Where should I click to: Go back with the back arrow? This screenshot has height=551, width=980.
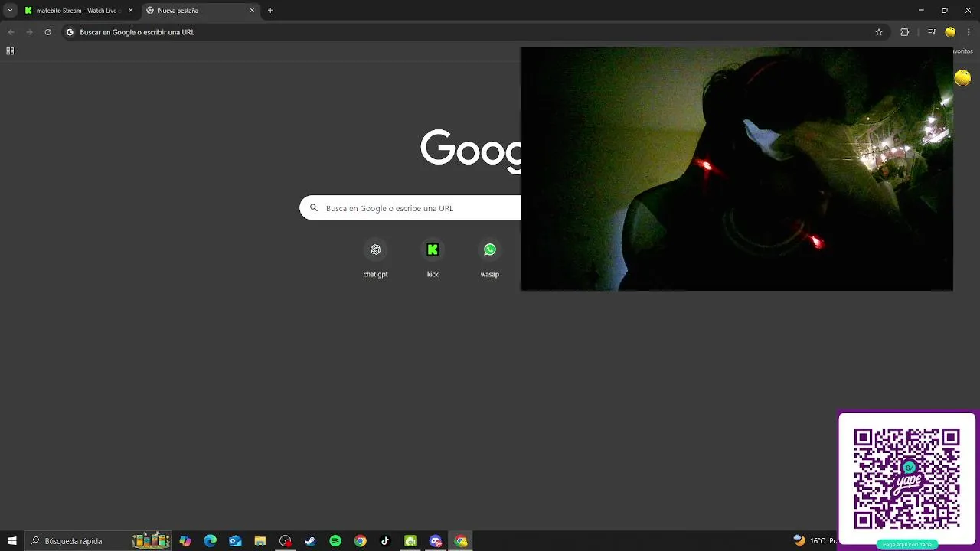click(x=11, y=32)
